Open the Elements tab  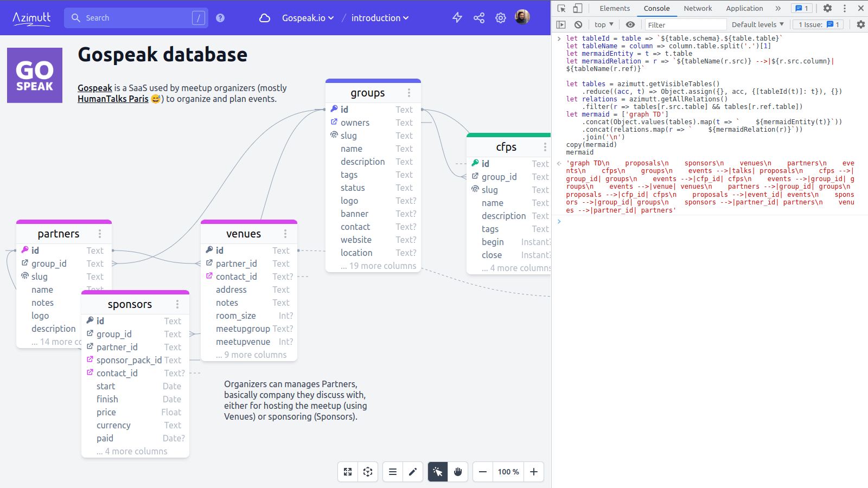pyautogui.click(x=615, y=8)
